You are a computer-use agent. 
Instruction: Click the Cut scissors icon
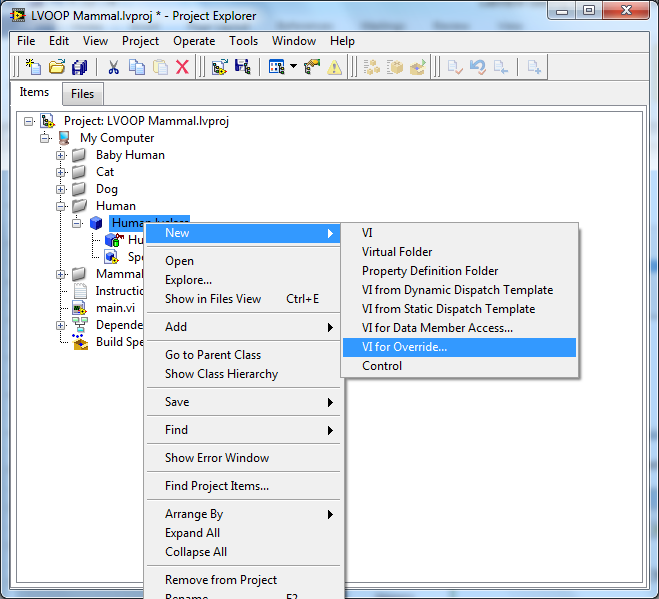click(113, 67)
